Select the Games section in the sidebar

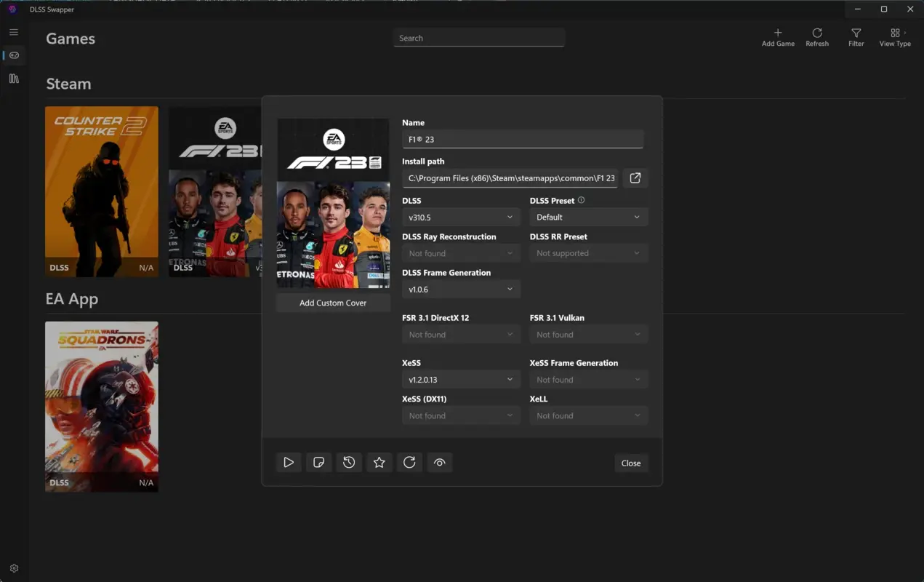point(13,55)
